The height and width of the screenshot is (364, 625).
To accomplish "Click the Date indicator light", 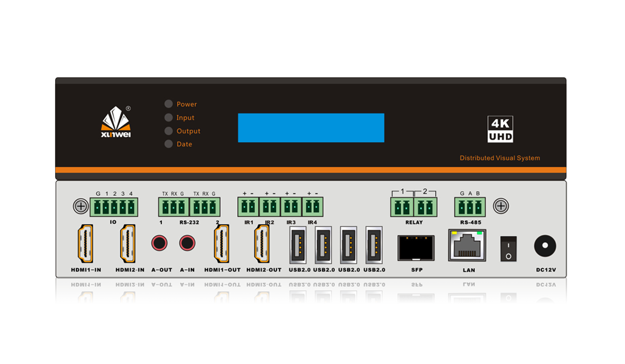I will (169, 144).
